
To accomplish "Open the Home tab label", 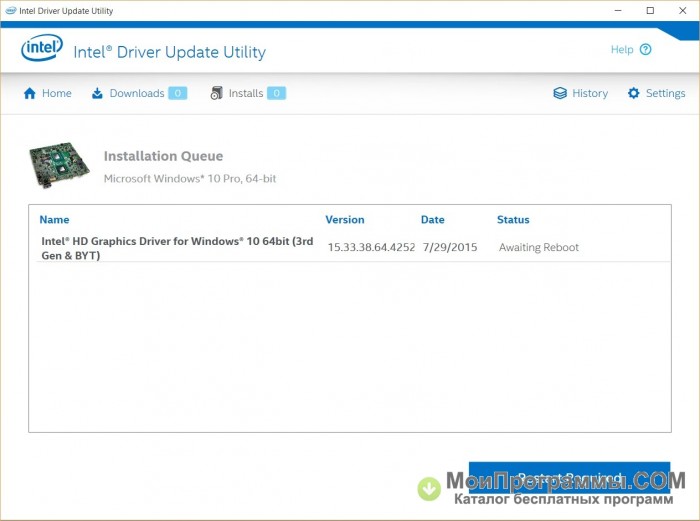I will [x=57, y=93].
